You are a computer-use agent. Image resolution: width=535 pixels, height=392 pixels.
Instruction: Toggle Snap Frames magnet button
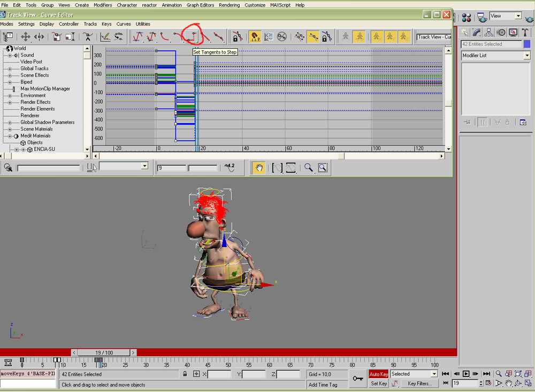(255, 36)
